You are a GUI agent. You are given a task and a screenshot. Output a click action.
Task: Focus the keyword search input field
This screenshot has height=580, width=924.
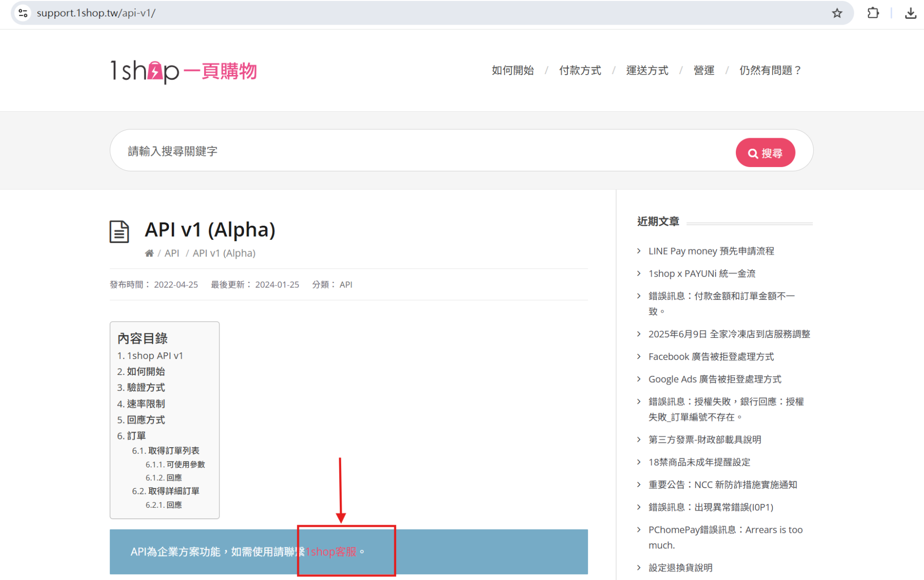pyautogui.click(x=423, y=151)
